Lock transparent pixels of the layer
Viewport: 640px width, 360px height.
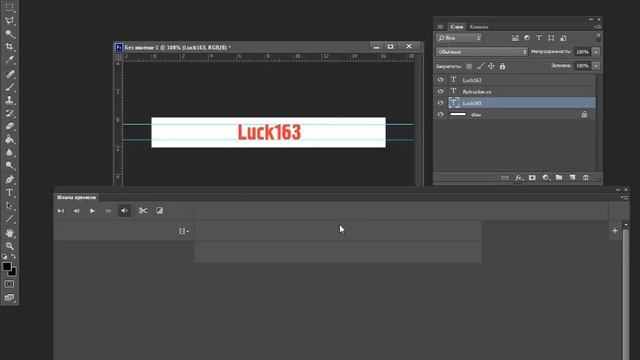pyautogui.click(x=469, y=66)
